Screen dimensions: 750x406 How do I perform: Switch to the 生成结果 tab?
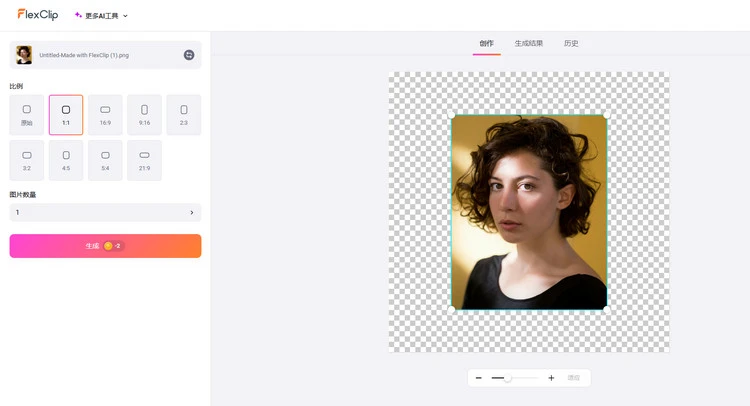(528, 43)
